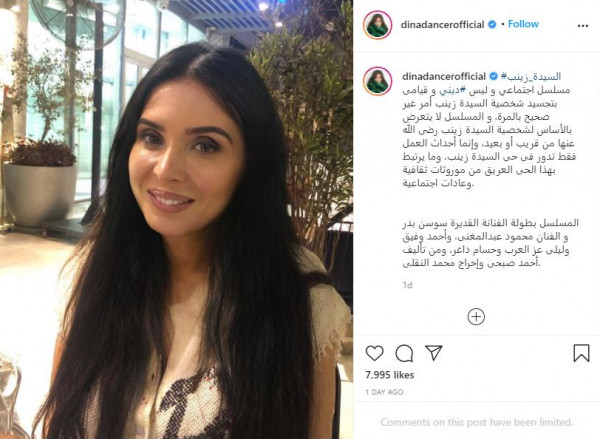The width and height of the screenshot is (600, 439).
Task: Open dinadancerofficial username in the caption
Action: pyautogui.click(x=444, y=77)
